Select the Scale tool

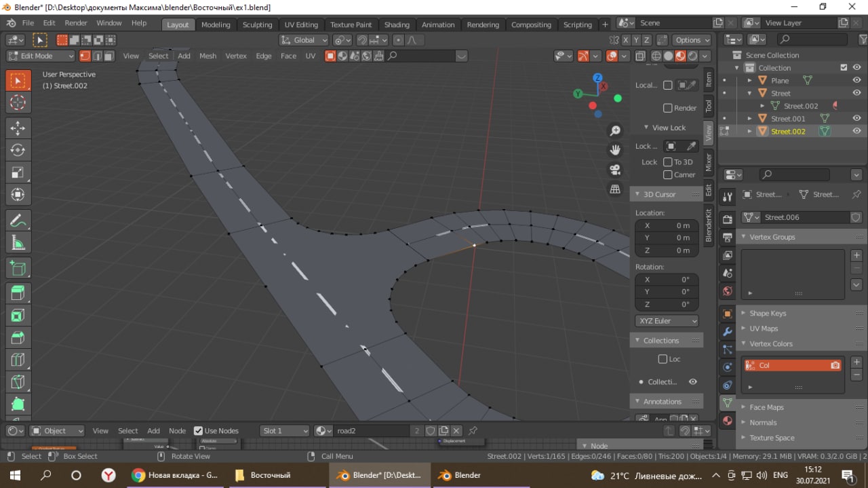tap(18, 173)
